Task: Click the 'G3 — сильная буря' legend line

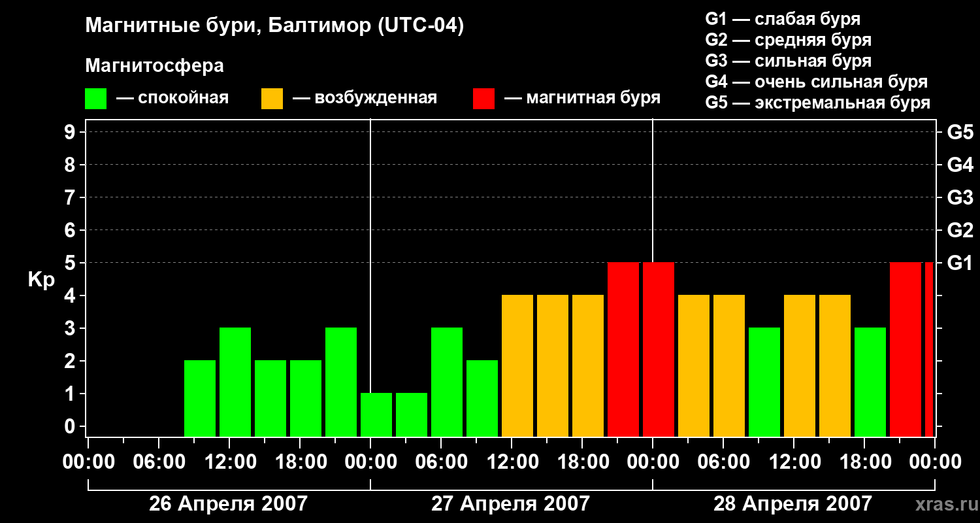Action: [788, 61]
